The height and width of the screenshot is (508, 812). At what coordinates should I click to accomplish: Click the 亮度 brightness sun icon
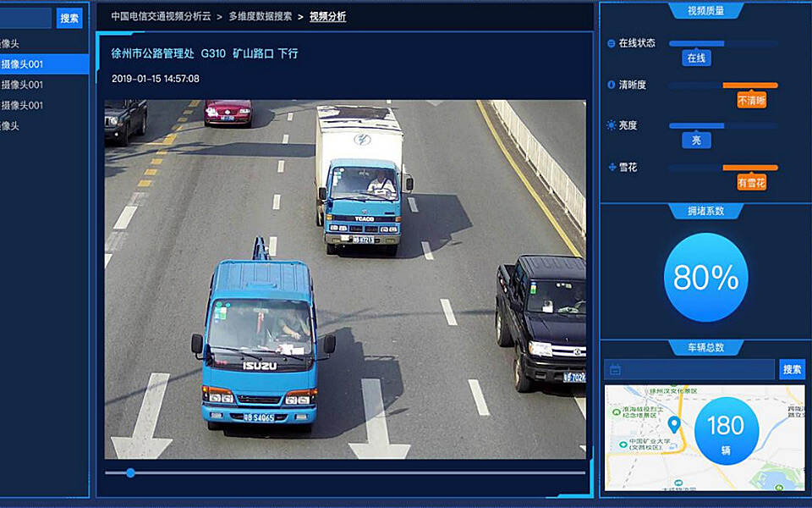coord(612,125)
